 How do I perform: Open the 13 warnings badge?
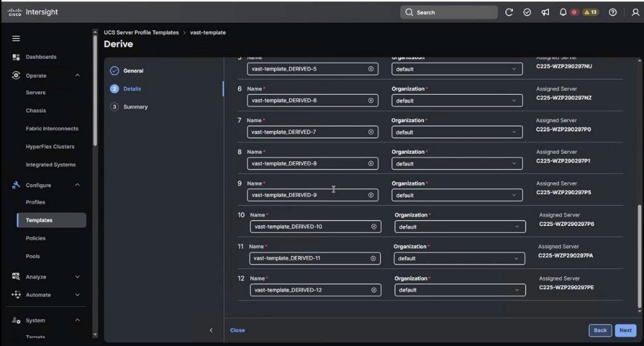click(591, 12)
